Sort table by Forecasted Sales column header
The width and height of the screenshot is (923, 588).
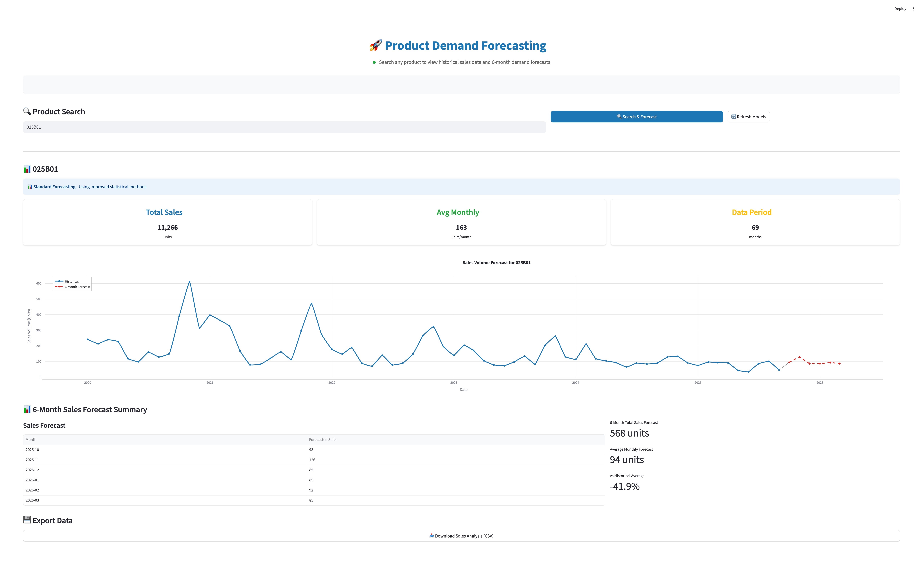pos(323,440)
